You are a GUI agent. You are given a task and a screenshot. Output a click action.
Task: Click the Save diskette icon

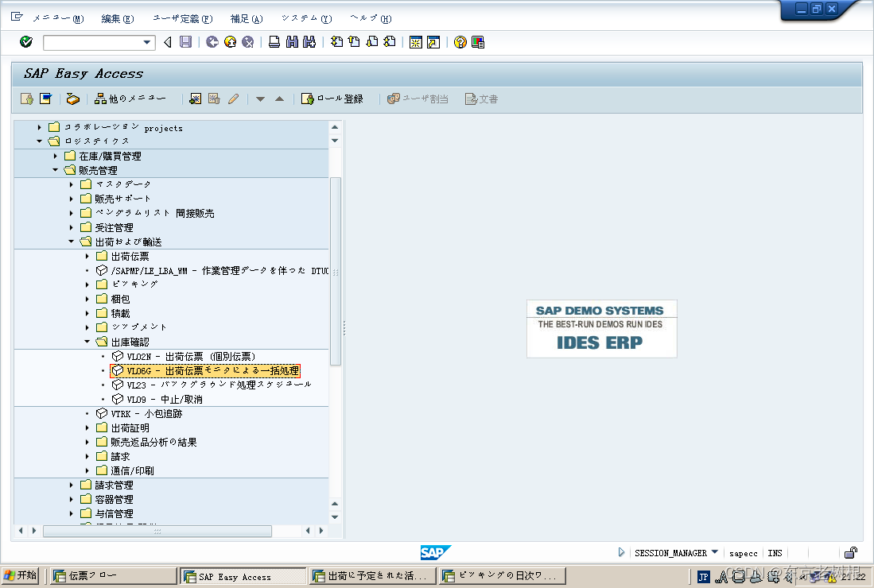(x=185, y=42)
